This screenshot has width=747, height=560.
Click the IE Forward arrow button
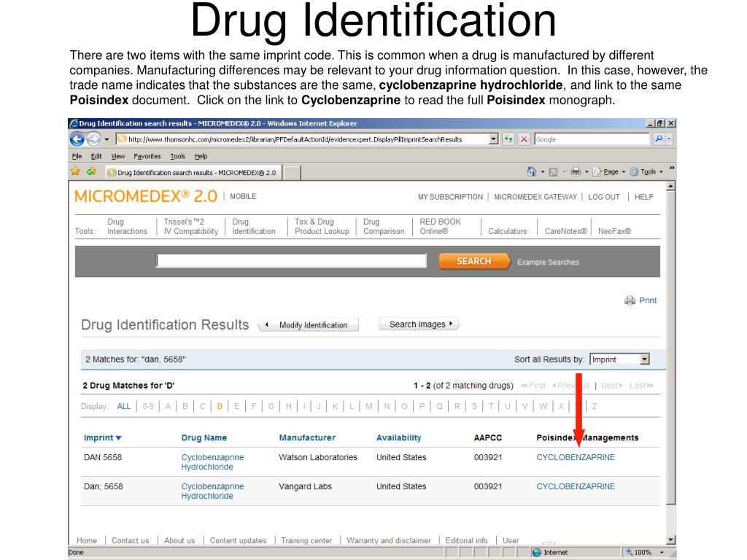(x=93, y=139)
